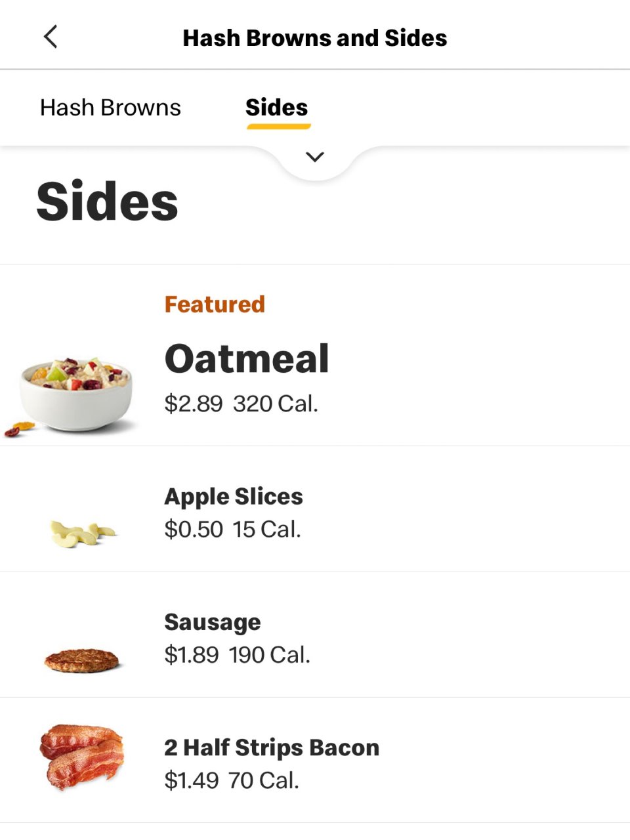This screenshot has width=630, height=840.
Task: Open the Apple Slices item name
Action: [234, 497]
